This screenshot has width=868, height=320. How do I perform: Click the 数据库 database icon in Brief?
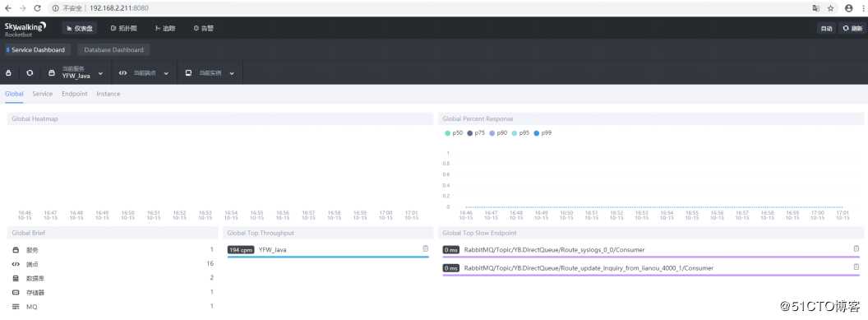click(x=16, y=278)
